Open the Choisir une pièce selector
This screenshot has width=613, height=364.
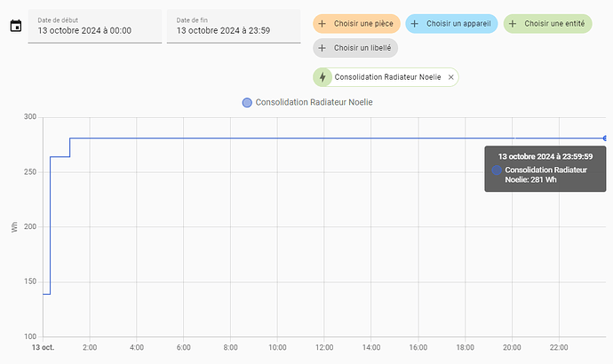(x=363, y=24)
